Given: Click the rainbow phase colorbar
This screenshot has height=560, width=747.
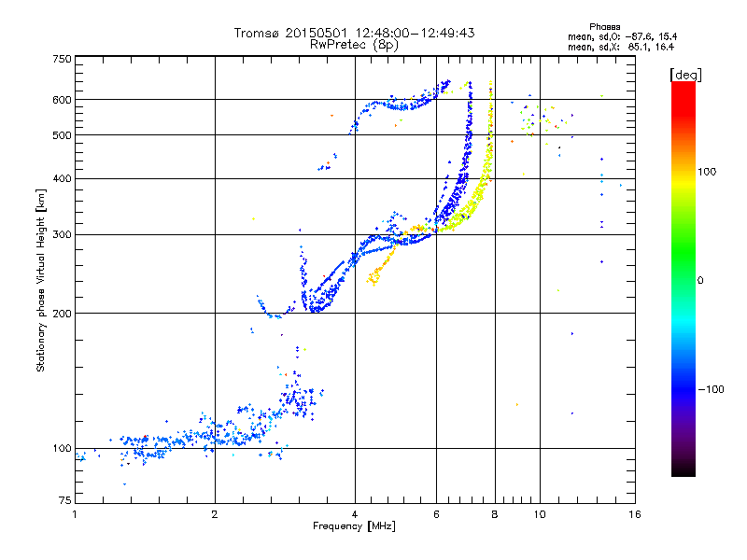Looking at the screenshot, I should [x=684, y=278].
